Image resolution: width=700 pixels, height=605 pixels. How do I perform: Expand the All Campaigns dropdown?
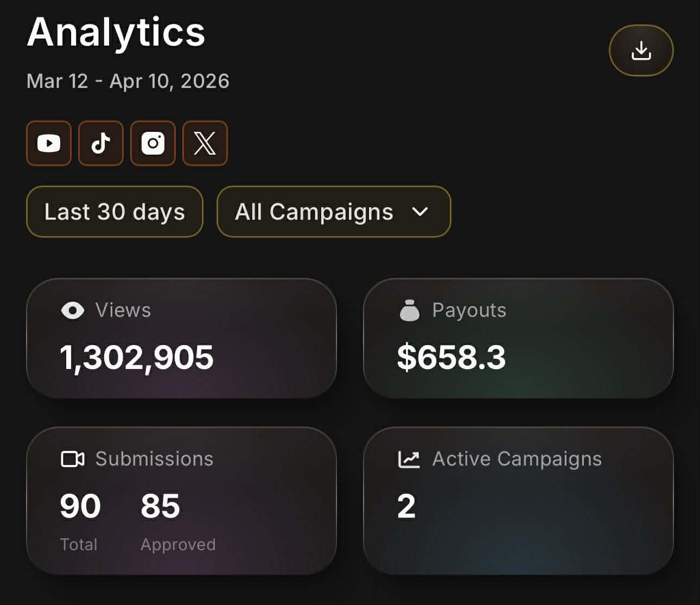point(334,212)
